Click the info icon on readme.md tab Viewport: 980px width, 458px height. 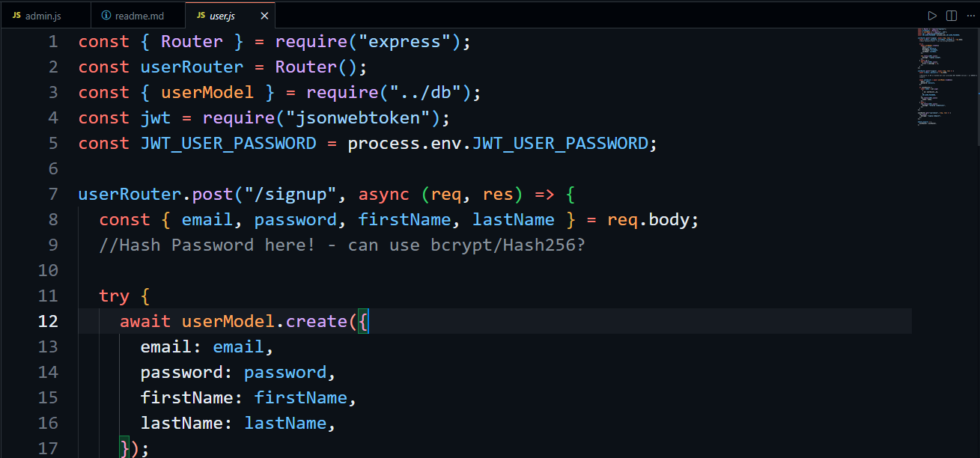point(106,16)
